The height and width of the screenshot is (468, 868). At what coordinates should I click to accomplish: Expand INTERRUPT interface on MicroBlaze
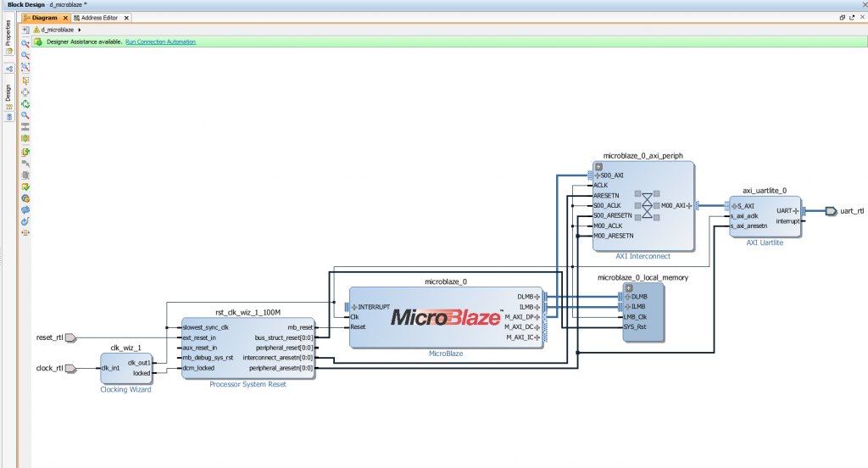[x=354, y=307]
